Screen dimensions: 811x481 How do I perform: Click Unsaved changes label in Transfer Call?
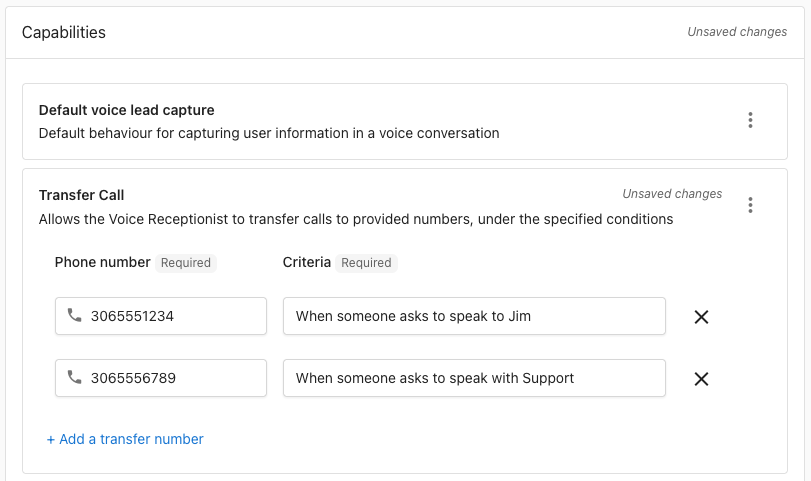pos(672,194)
